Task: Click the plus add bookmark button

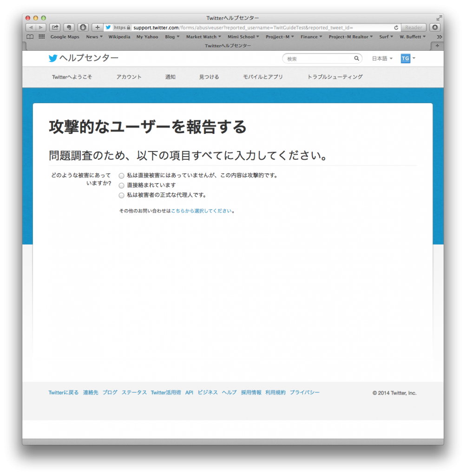Action: pyautogui.click(x=98, y=27)
